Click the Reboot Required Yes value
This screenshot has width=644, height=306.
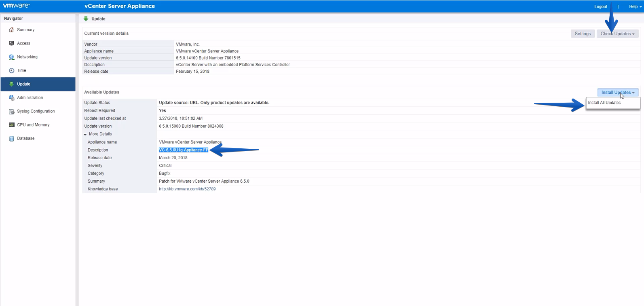click(163, 110)
